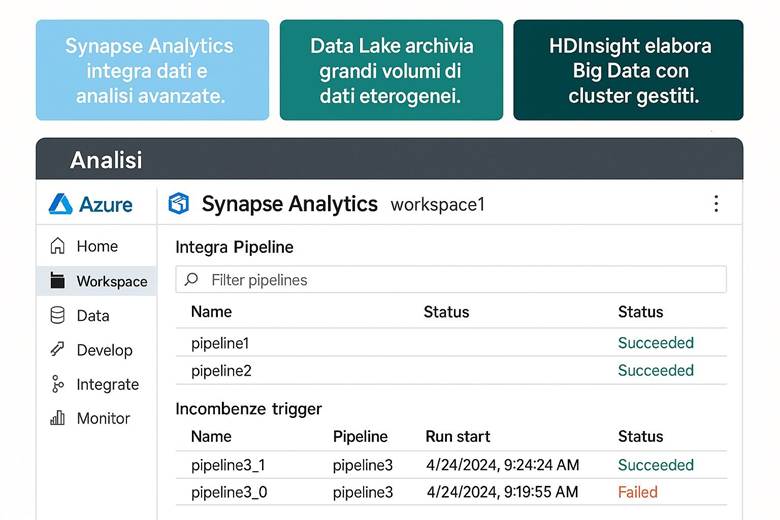Select the failed pipeline3_0 trigger run
Screen dimensions: 780x520
(228, 492)
